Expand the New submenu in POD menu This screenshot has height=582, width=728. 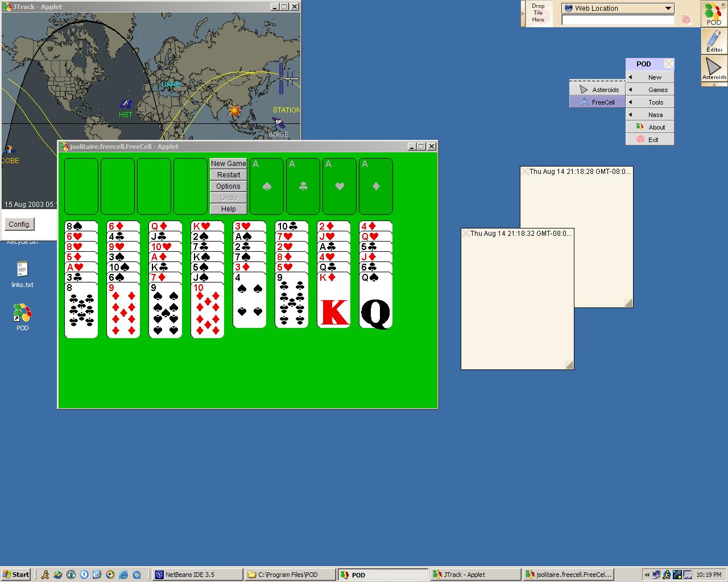click(x=650, y=77)
